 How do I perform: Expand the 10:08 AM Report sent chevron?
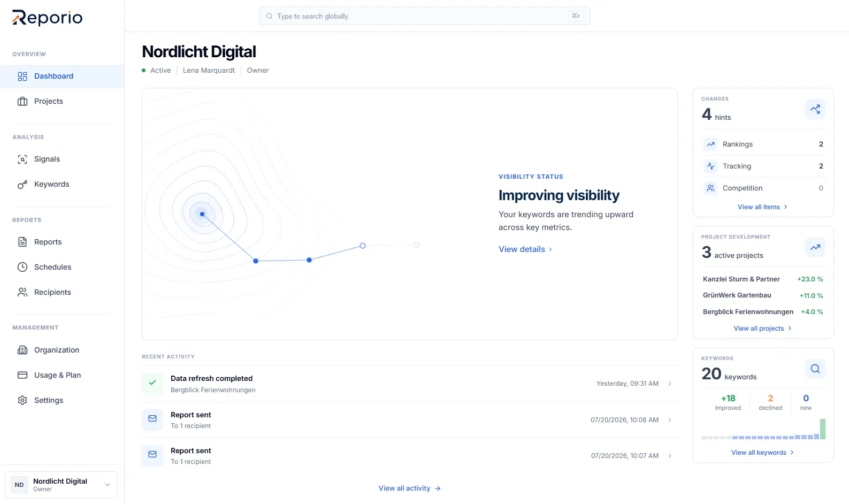coord(670,421)
